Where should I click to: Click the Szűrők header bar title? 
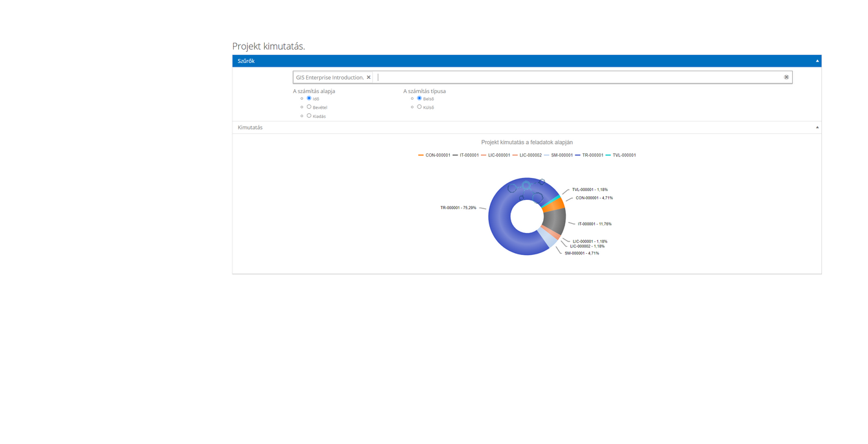pyautogui.click(x=246, y=61)
